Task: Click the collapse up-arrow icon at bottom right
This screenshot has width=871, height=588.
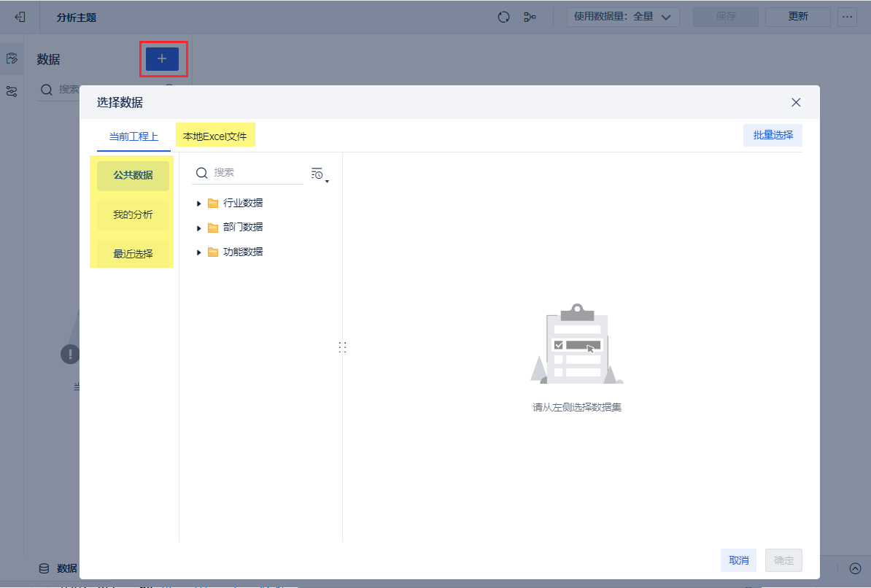Action: 856,568
